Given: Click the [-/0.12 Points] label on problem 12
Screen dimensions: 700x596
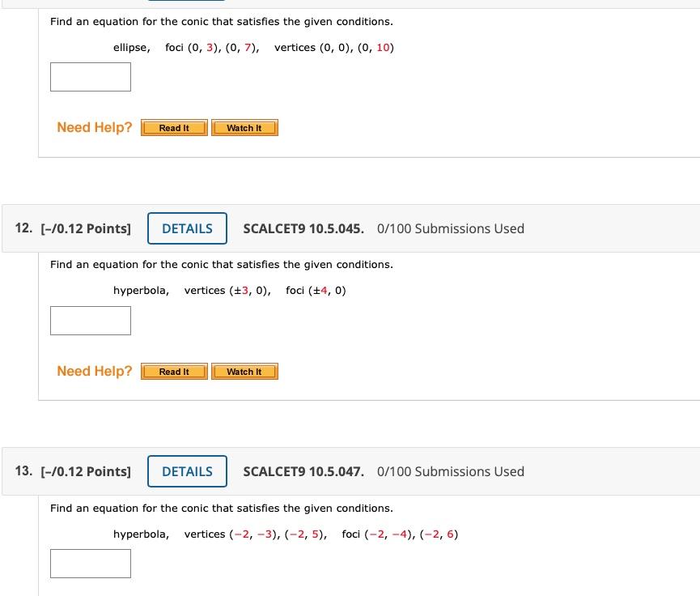Looking at the screenshot, I should pyautogui.click(x=86, y=228).
